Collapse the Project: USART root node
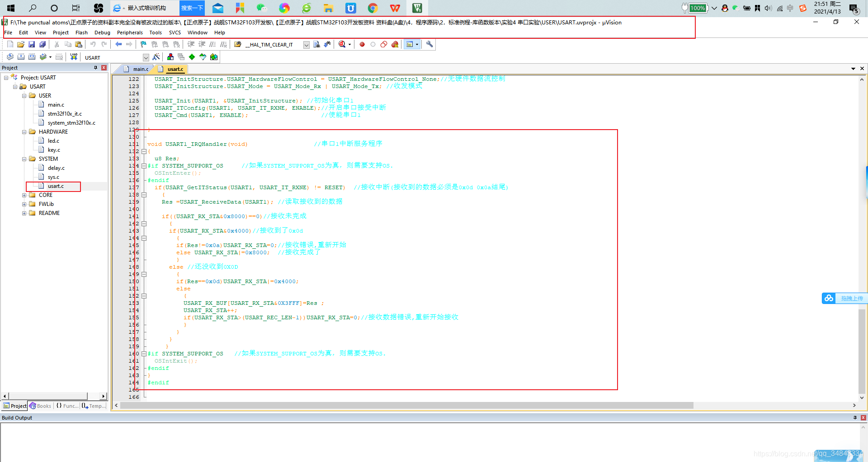 coord(6,78)
